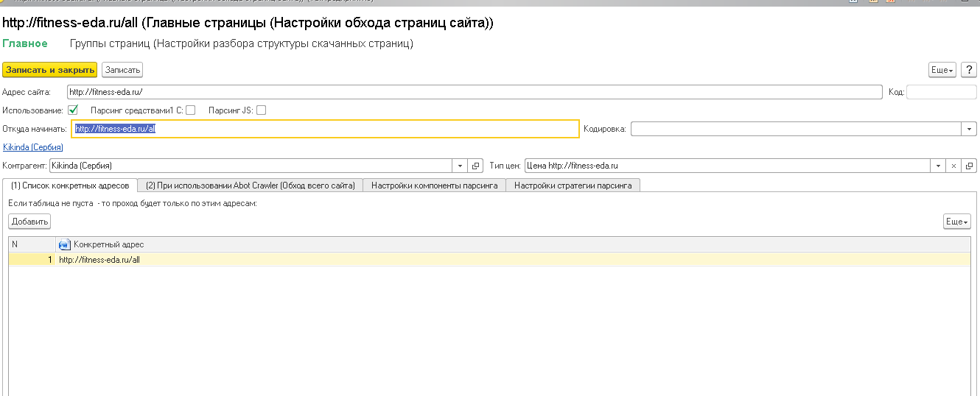Screen dimensions: 980x396
Task: Click Записать и закрыть button
Action: (50, 70)
